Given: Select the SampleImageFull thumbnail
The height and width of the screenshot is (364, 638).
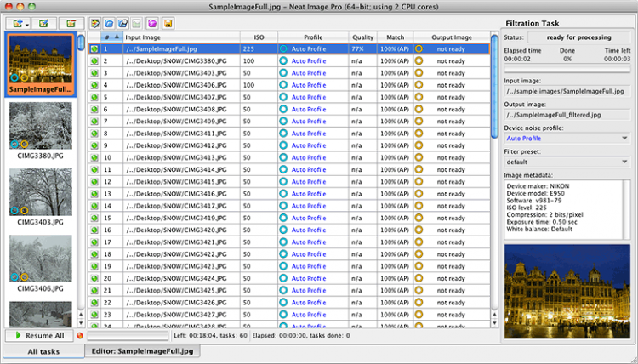Looking at the screenshot, I should [x=40, y=65].
